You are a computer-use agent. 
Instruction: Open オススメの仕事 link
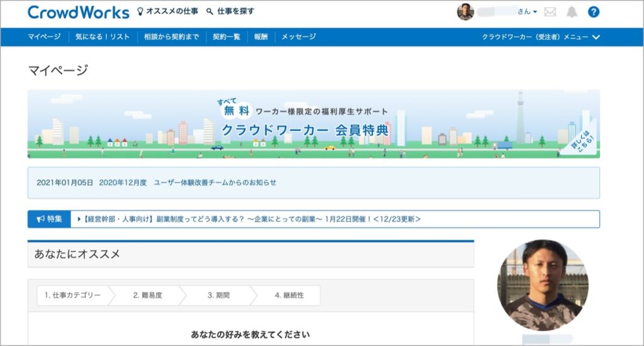pyautogui.click(x=172, y=11)
